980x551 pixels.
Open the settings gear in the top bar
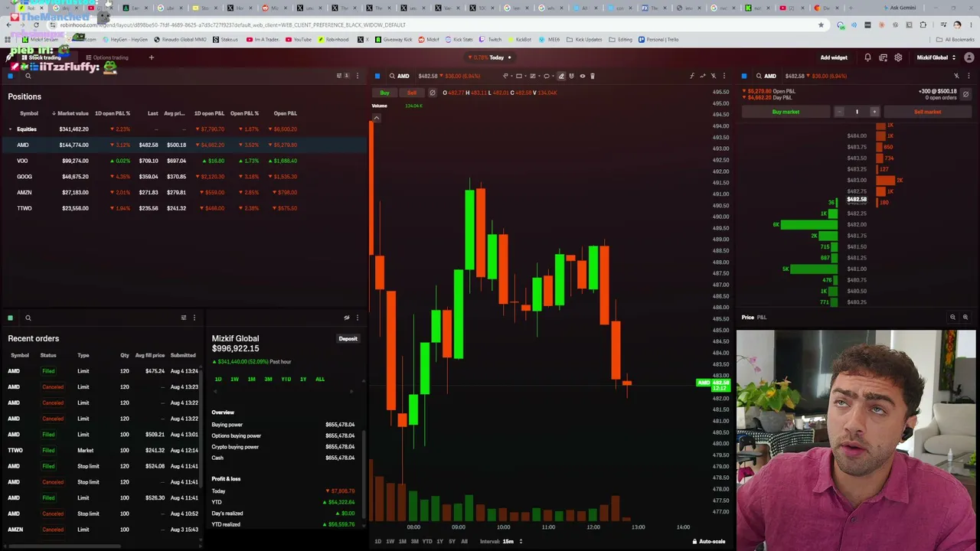coord(898,57)
